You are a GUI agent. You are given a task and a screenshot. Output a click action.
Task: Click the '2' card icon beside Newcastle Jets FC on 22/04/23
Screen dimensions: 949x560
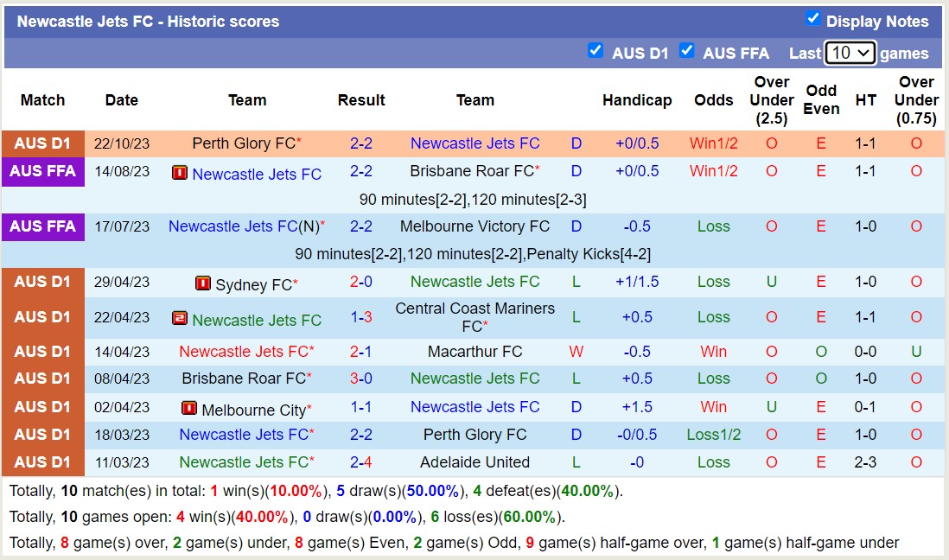tap(179, 317)
